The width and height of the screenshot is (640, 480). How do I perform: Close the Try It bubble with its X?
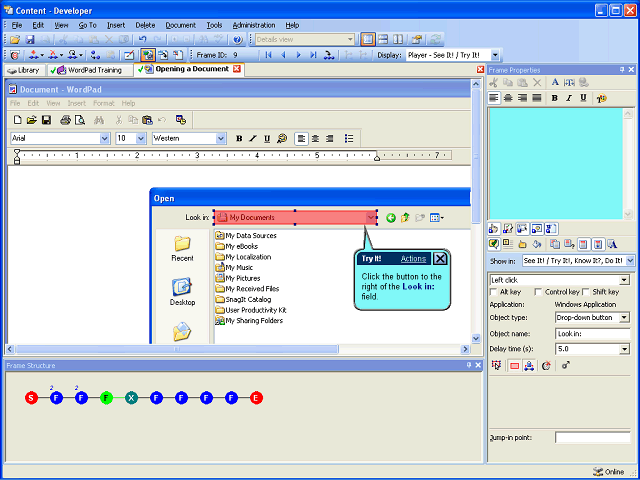[440, 259]
